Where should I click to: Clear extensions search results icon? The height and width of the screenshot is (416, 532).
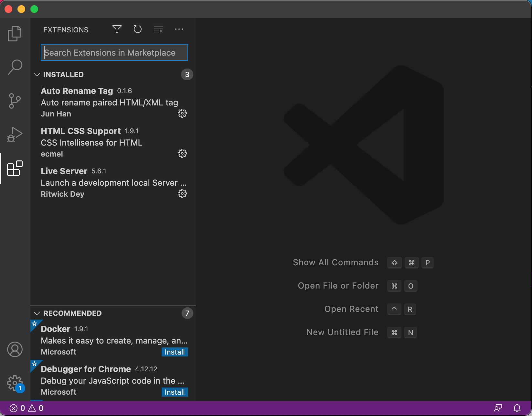point(158,29)
